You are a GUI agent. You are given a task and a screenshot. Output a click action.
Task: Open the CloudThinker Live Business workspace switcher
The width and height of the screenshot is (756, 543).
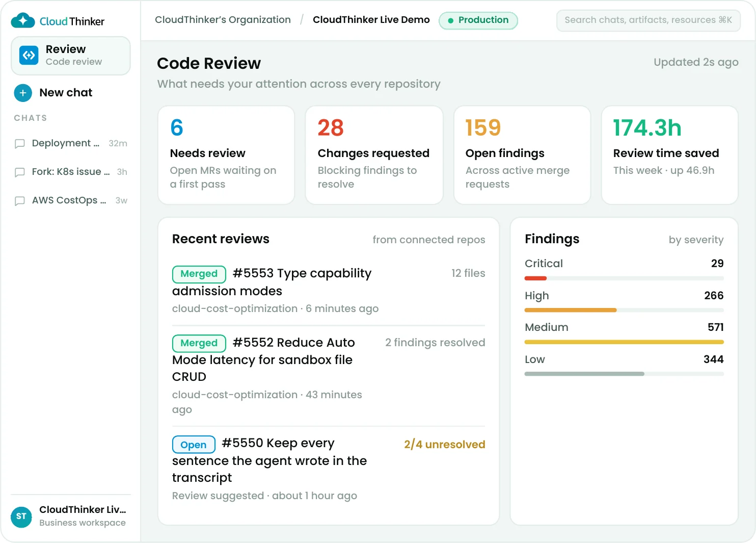[x=71, y=516]
